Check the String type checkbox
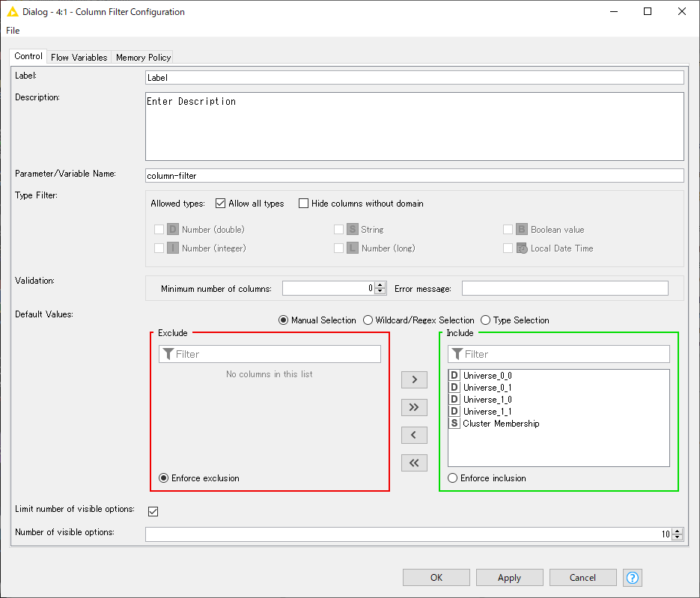Screen dimensions: 700x598 339,229
